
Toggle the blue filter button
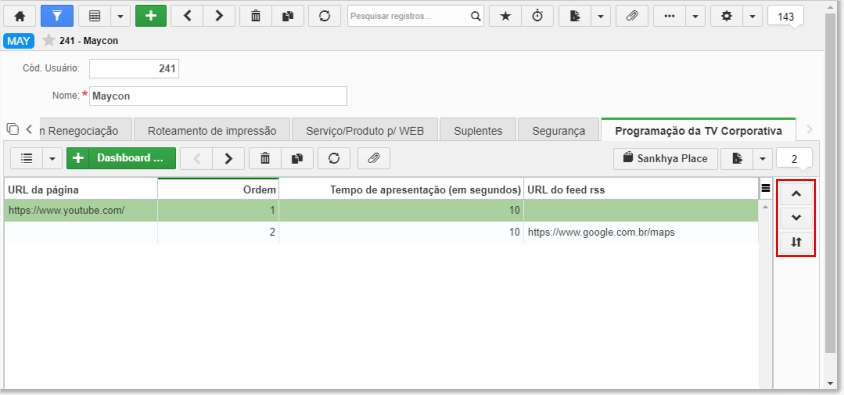point(57,16)
